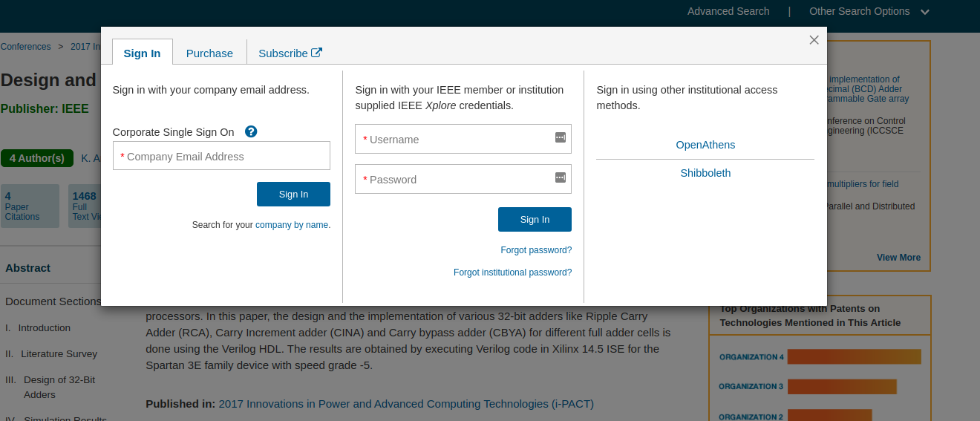Close the sign-in dialog with X icon

tap(814, 40)
